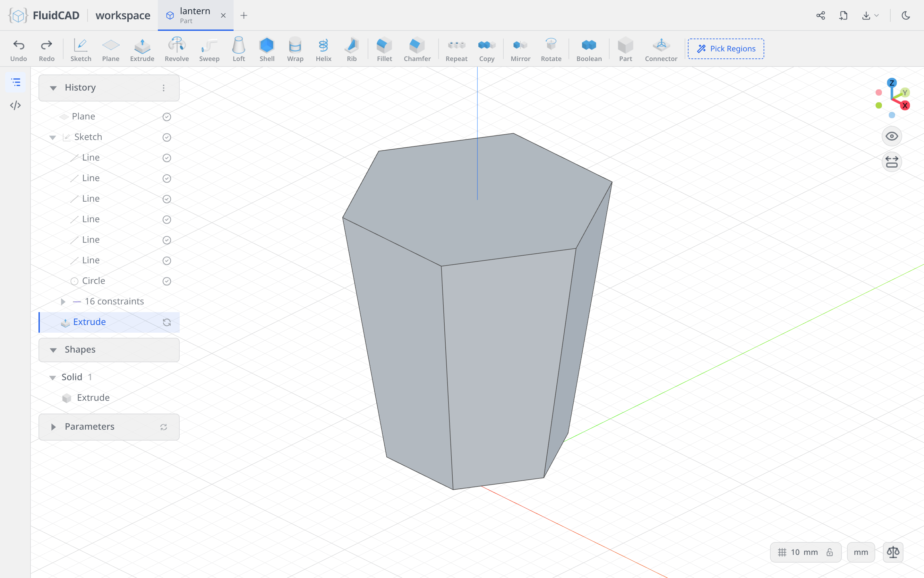
Task: Toggle dark mode moon icon
Action: tap(906, 15)
